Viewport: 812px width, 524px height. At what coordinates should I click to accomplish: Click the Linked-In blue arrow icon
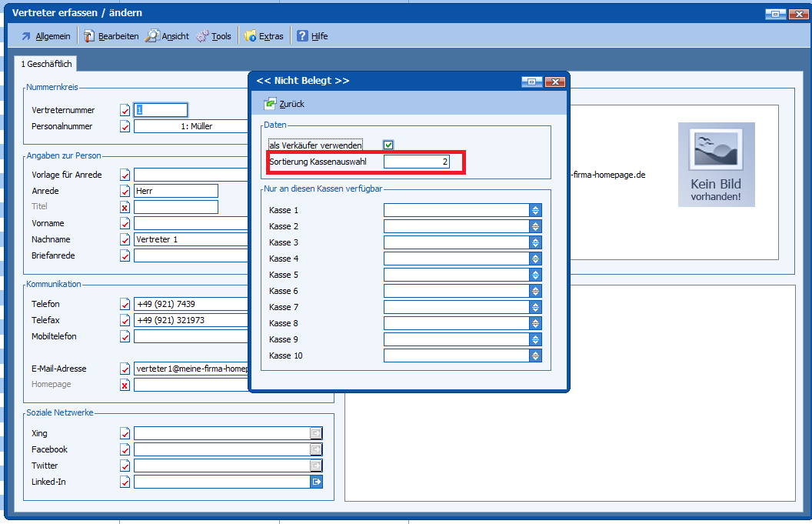tap(316, 482)
